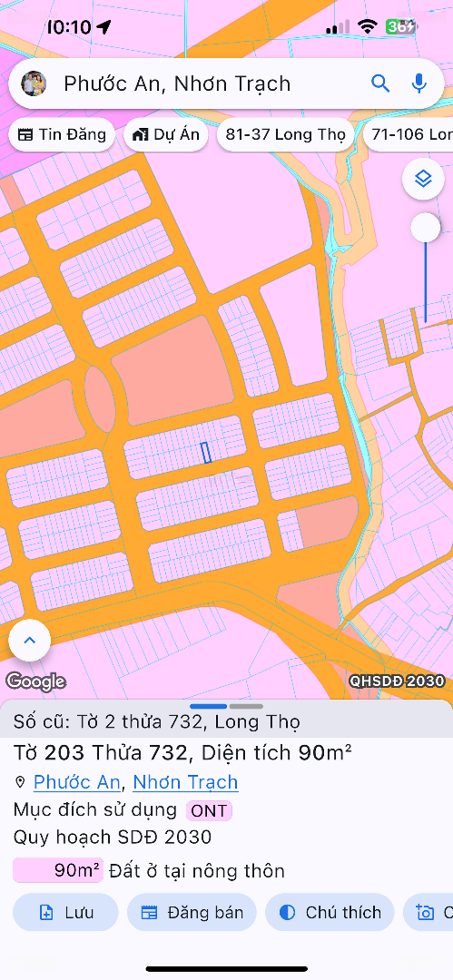Tap the Lưu save button
This screenshot has width=453, height=980.
coord(65,913)
